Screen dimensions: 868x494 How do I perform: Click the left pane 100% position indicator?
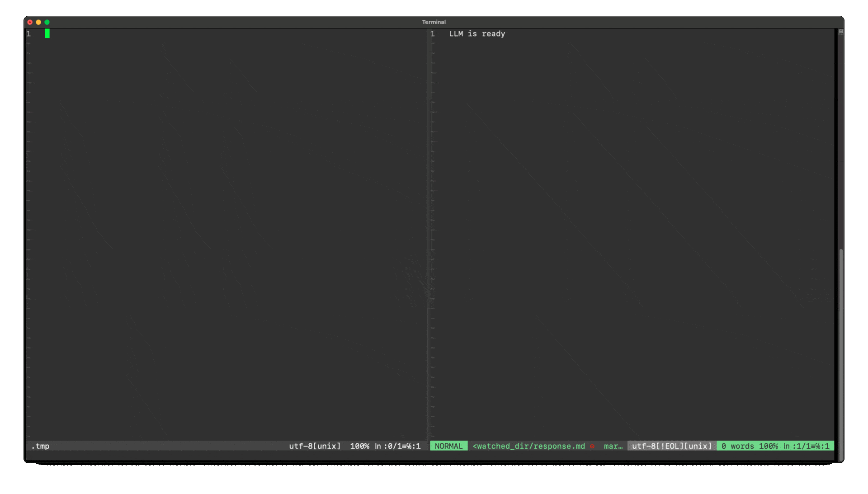click(x=359, y=446)
